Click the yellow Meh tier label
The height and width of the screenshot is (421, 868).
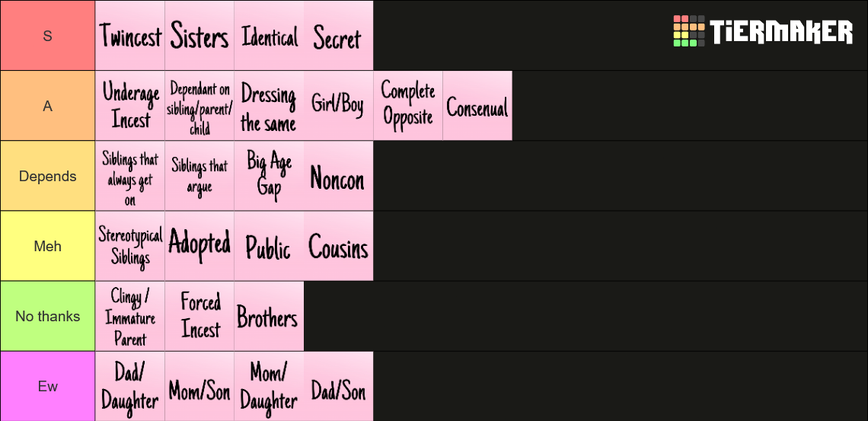48,246
